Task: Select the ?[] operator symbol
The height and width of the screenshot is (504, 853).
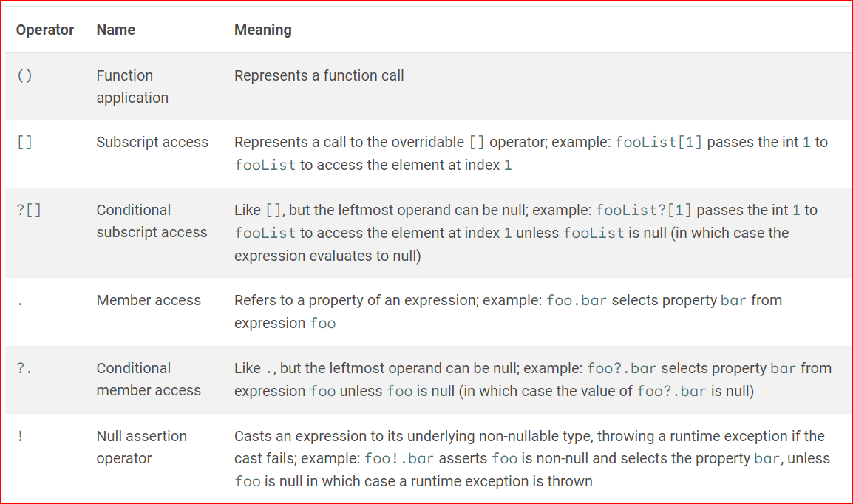Action: click(x=29, y=211)
